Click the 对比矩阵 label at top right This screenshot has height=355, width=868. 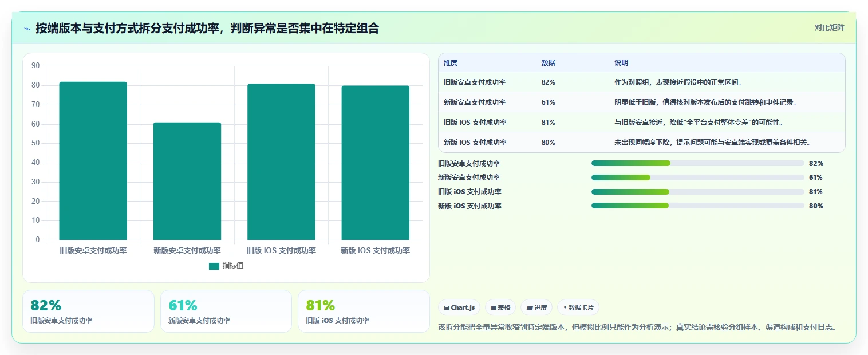click(x=829, y=27)
